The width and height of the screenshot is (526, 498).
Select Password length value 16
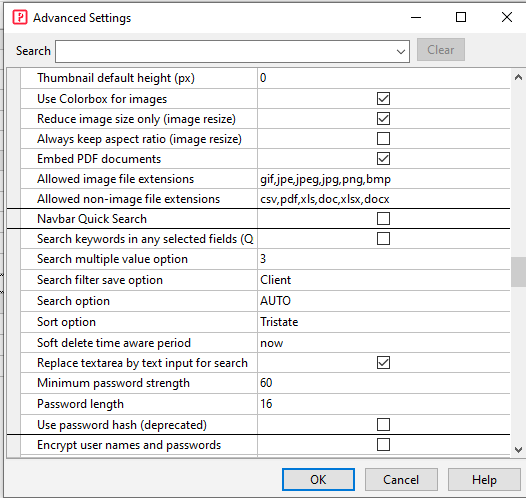coord(266,404)
